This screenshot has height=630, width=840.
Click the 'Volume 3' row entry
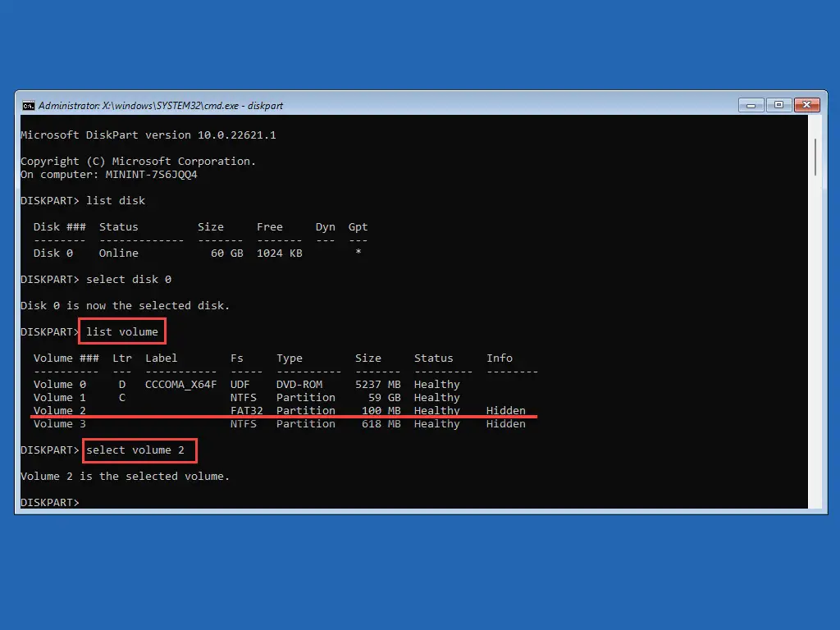[x=59, y=424]
